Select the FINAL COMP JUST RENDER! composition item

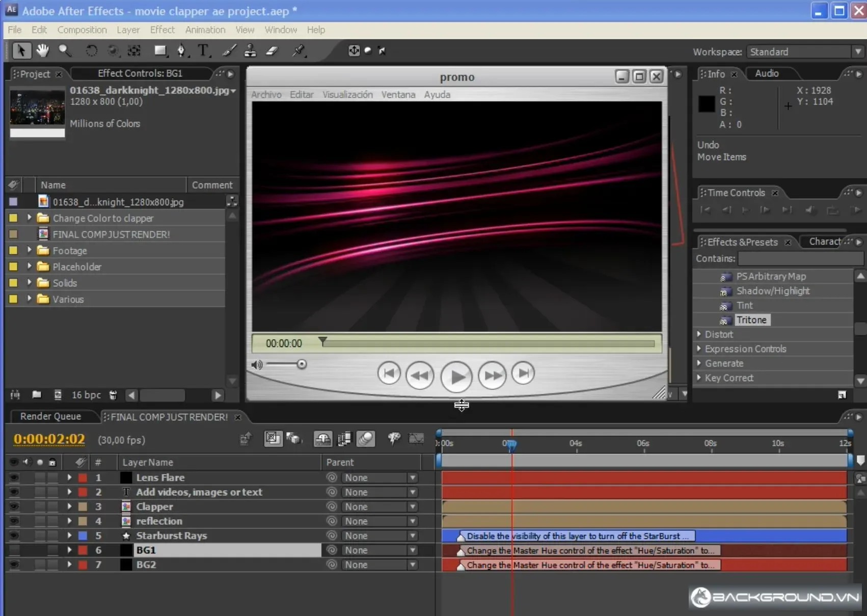(112, 234)
